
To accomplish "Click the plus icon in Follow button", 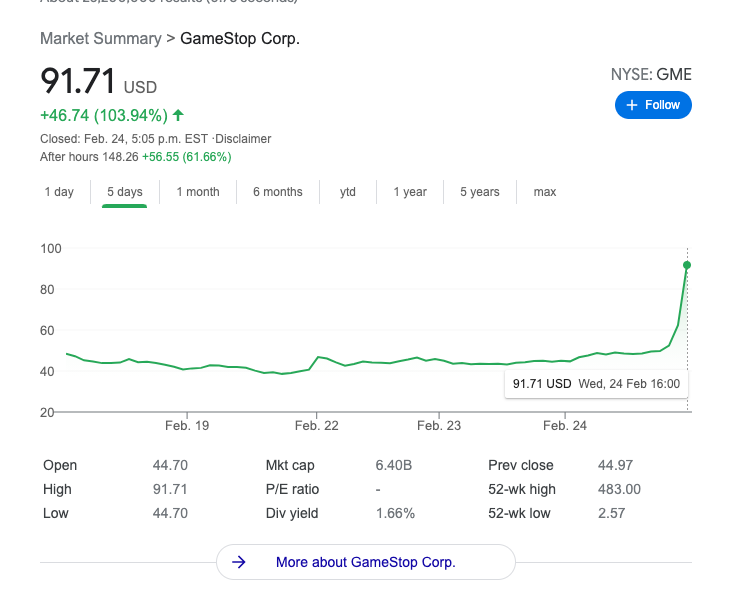I will point(632,105).
